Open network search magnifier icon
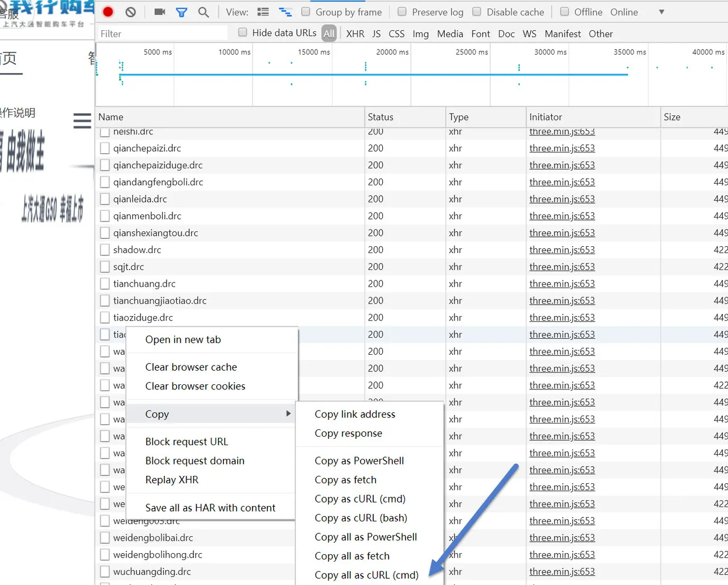This screenshot has height=585, width=728. pos(204,12)
